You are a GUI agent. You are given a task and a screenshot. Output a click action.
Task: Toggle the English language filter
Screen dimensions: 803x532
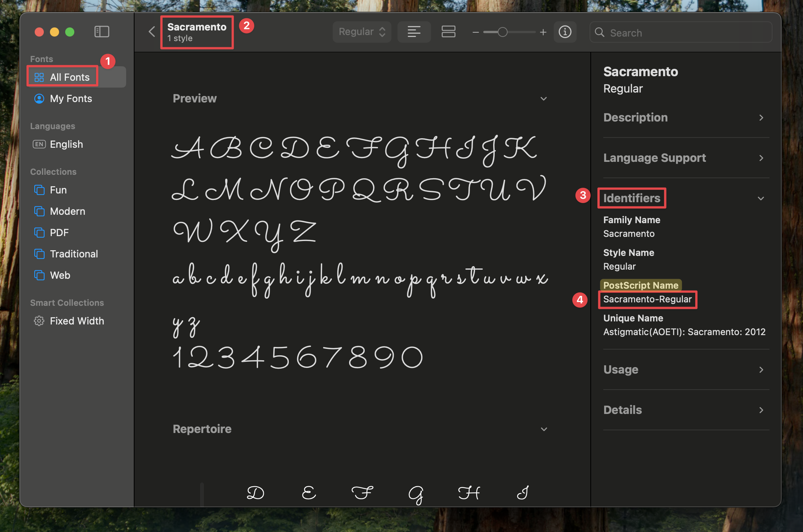pos(66,144)
